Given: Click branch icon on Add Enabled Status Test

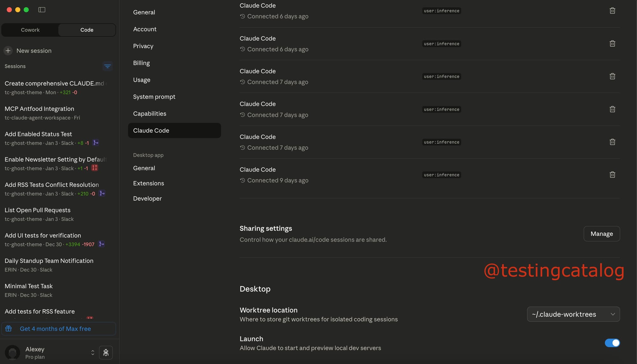Looking at the screenshot, I should pos(96,143).
